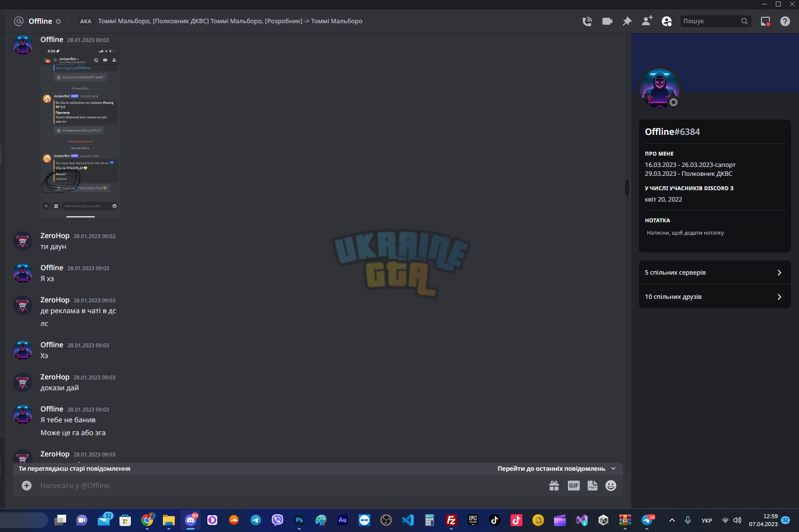Click the Offline#6384 profile name

click(x=672, y=132)
